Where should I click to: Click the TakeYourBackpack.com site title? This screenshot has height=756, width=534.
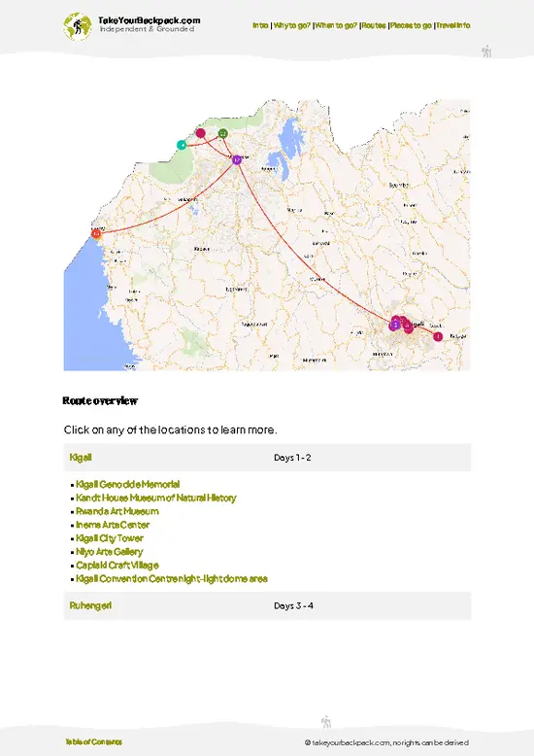coord(149,20)
